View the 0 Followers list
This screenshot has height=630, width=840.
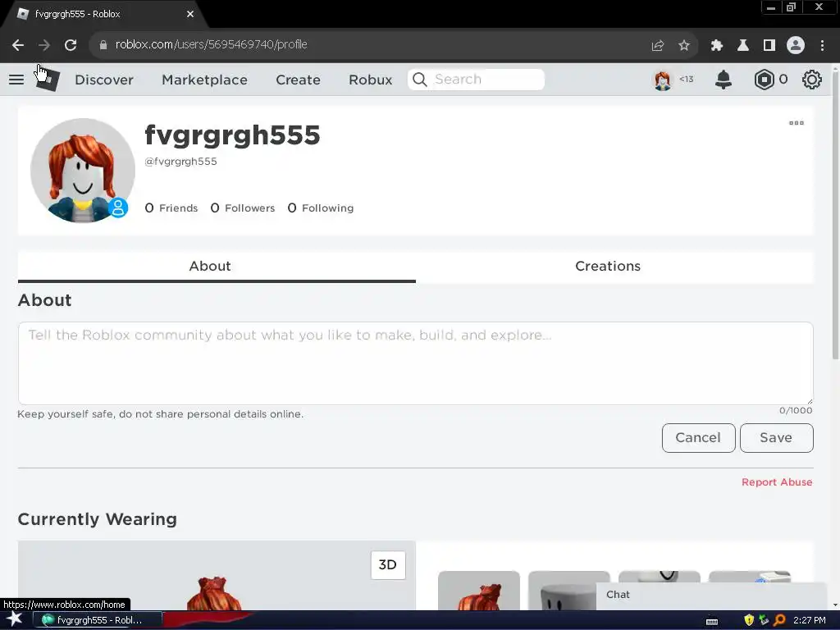pyautogui.click(x=243, y=208)
